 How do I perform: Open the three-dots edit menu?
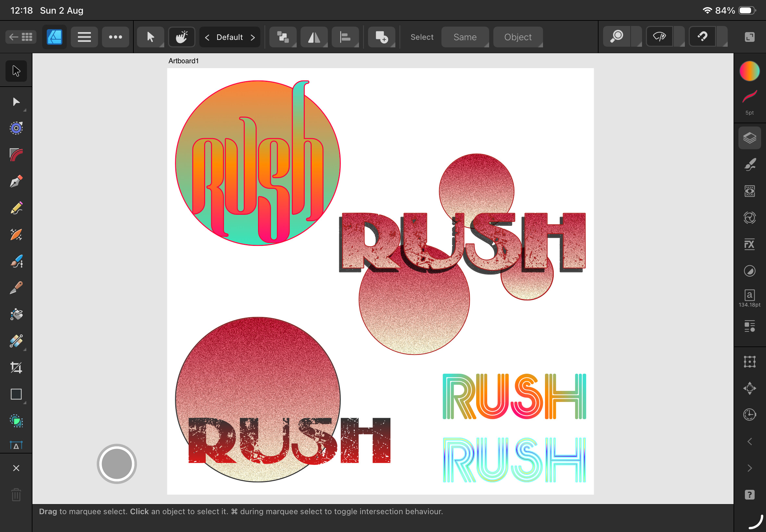(115, 37)
